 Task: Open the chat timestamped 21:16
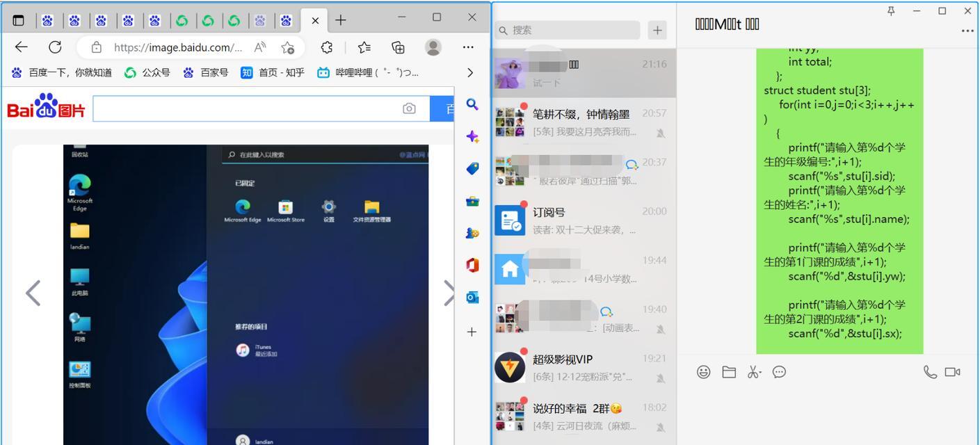point(584,73)
